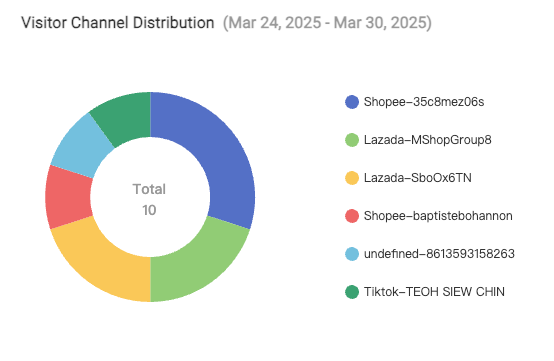Click the Visitor Channel Distribution title
The width and height of the screenshot is (554, 361).
pyautogui.click(x=118, y=23)
